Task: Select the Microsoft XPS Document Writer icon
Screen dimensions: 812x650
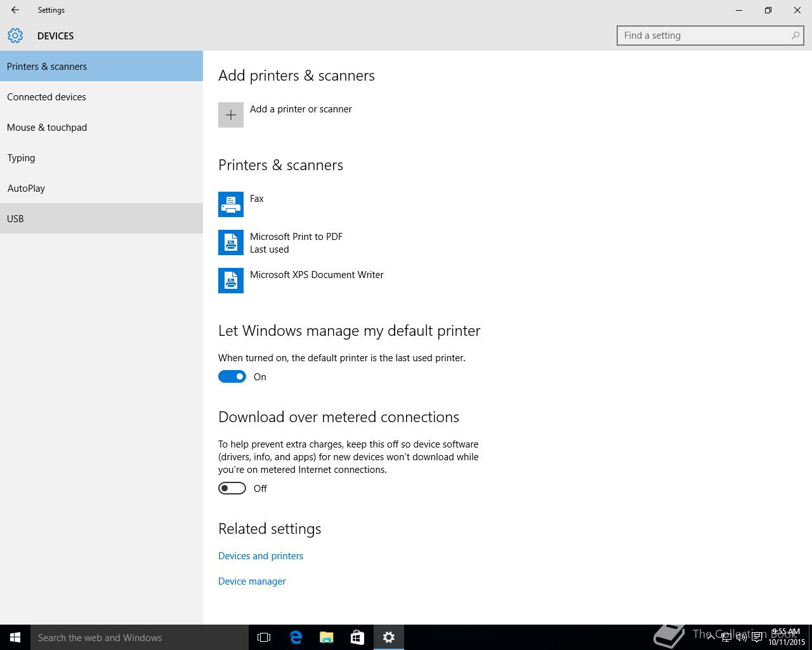Action: click(231, 281)
